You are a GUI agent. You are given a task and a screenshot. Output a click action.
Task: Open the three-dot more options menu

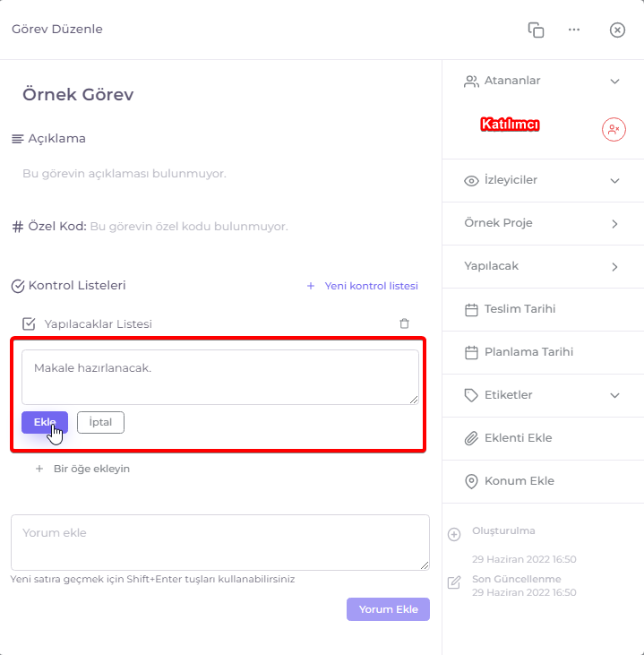[574, 30]
